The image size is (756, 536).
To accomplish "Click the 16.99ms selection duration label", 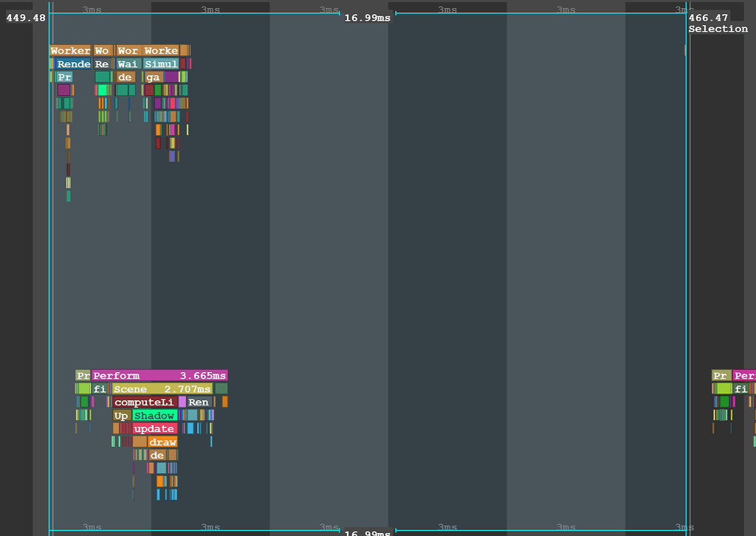I will (368, 18).
